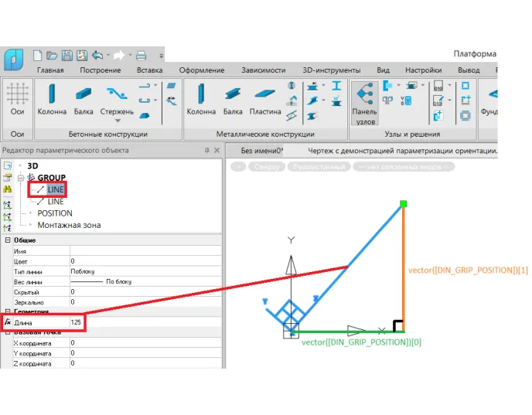This screenshot has width=532, height=415.
Task: Click the Тип линии Поблоку value
Action: [145, 271]
